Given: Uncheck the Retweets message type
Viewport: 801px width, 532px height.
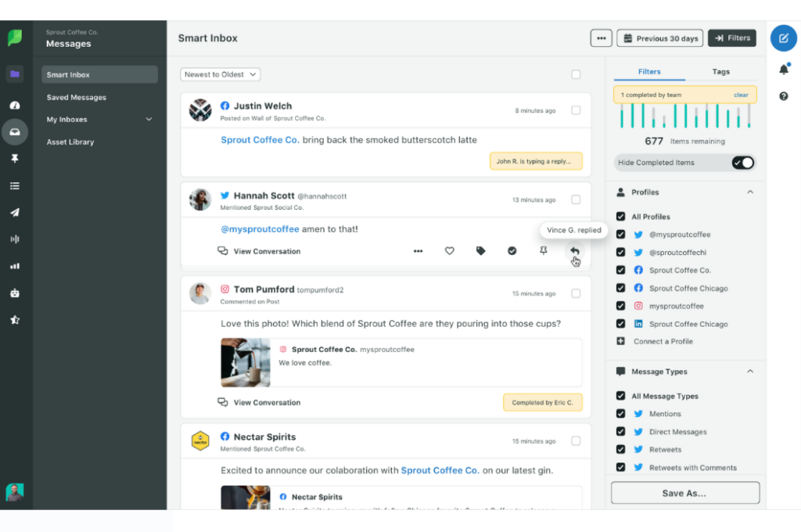Looking at the screenshot, I should [x=620, y=450].
